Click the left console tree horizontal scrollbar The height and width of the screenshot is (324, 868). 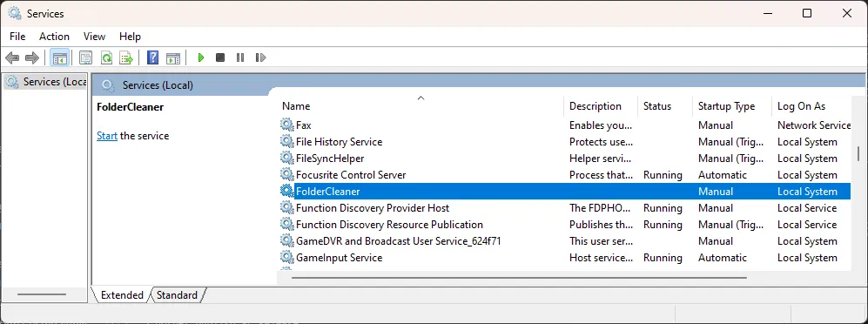[42, 294]
